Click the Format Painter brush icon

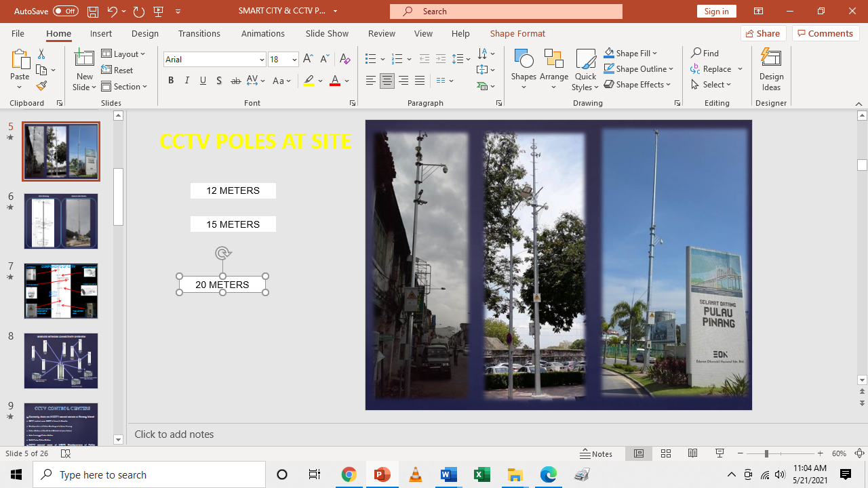[x=41, y=86]
